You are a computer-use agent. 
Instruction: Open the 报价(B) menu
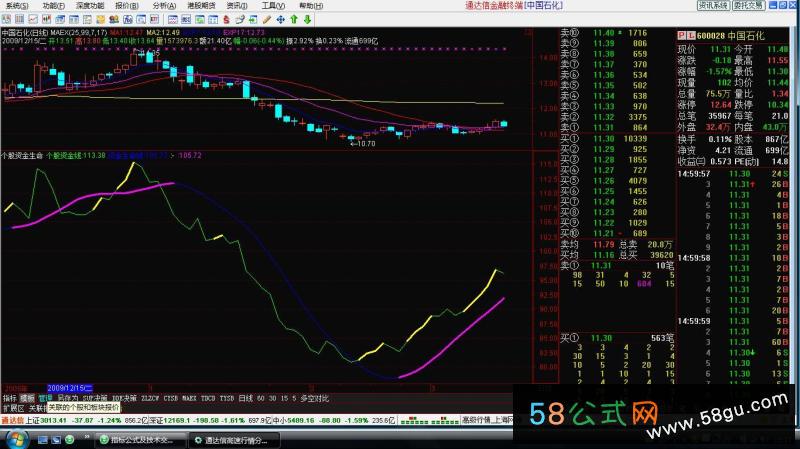127,6
